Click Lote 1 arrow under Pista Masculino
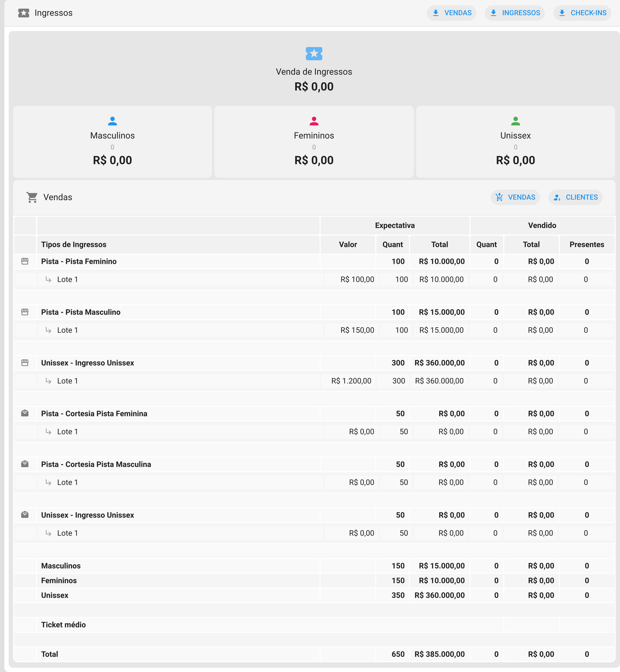The width and height of the screenshot is (620, 672). [48, 330]
